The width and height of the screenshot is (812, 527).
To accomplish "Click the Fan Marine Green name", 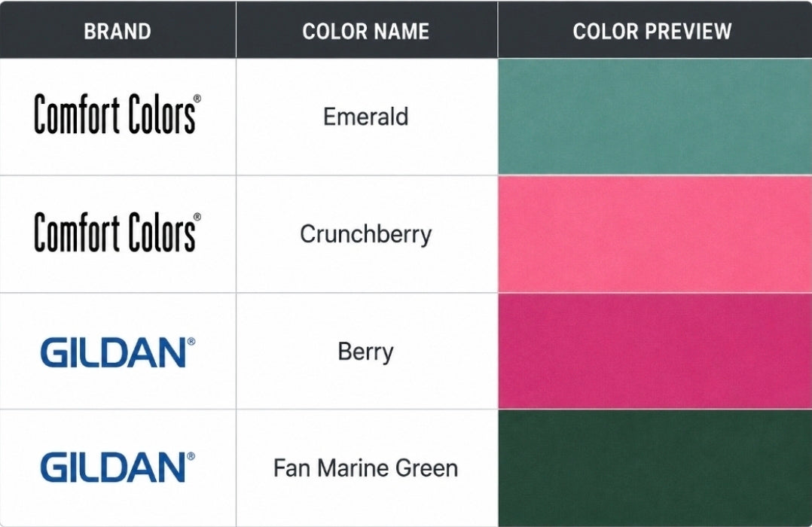I will pos(365,468).
